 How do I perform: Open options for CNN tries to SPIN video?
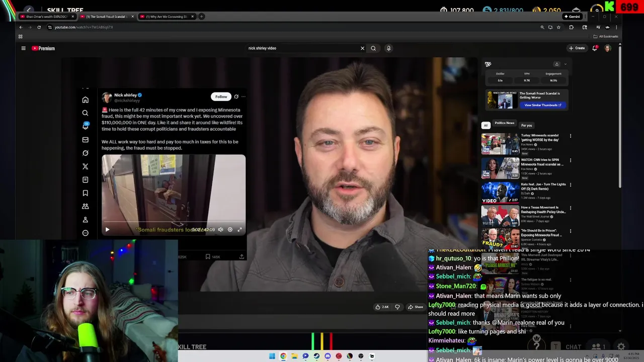(x=570, y=160)
